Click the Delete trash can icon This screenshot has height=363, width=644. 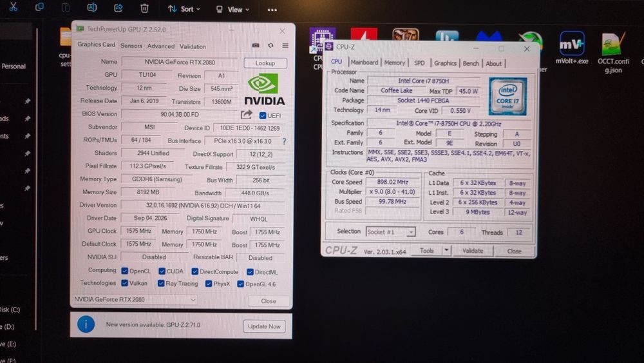[x=144, y=8]
